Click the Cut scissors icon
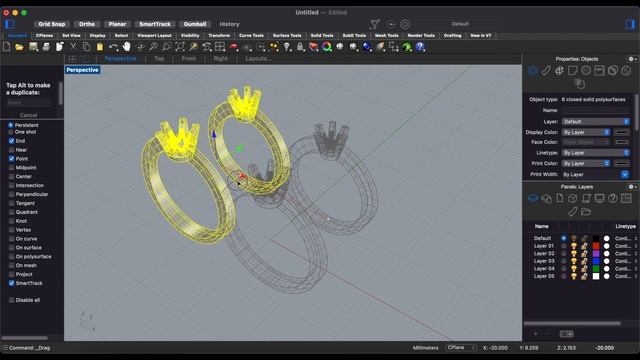This screenshot has width=640, height=360. 73,47
